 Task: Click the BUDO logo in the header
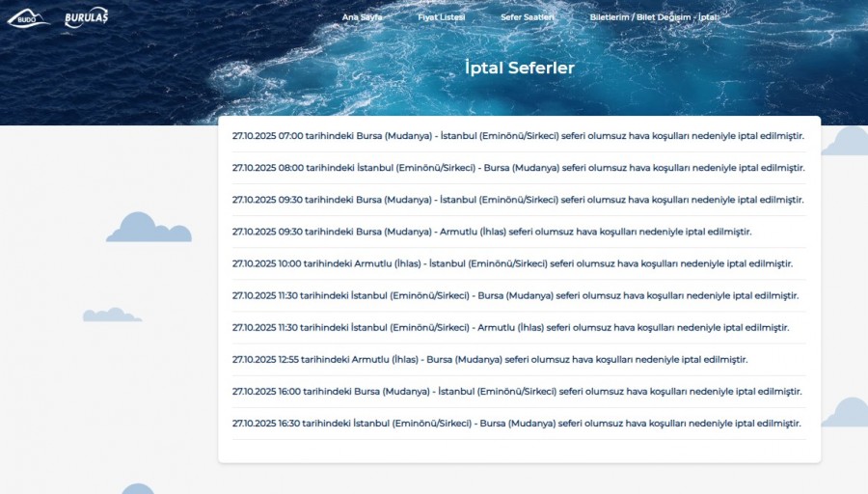pos(26,18)
